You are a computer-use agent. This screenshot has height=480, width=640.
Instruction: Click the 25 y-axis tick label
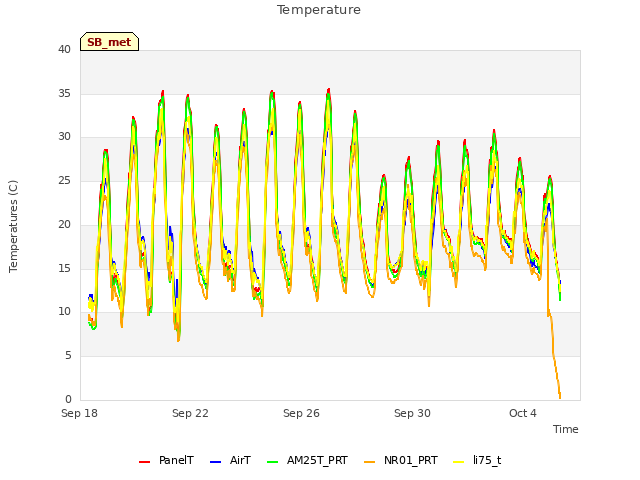(64, 180)
